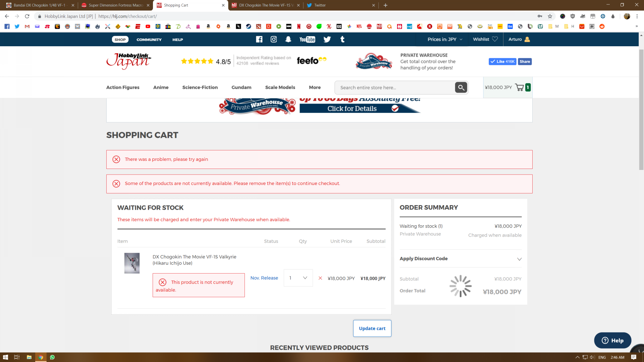Click the Private Warehouse logo in the header
The height and width of the screenshot is (362, 644).
(374, 61)
